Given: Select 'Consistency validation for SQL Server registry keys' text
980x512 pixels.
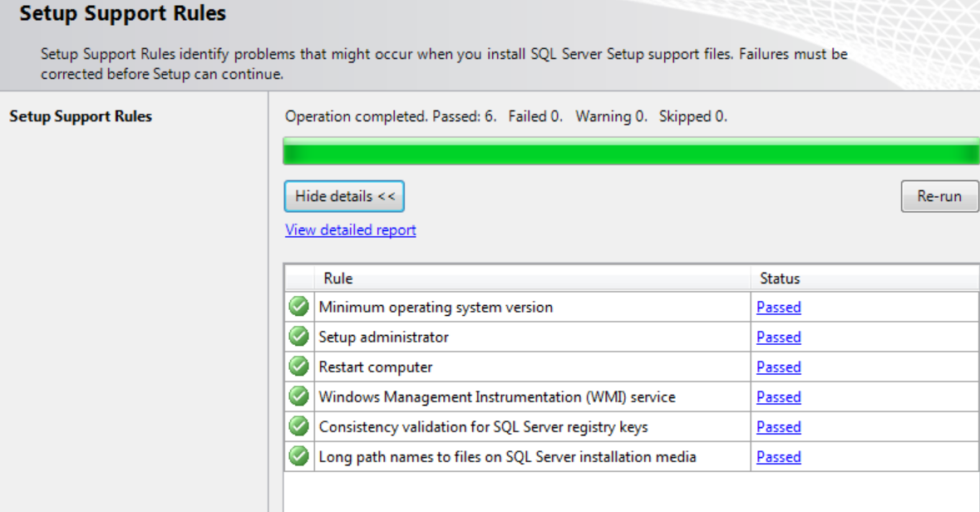Looking at the screenshot, I should point(483,427).
